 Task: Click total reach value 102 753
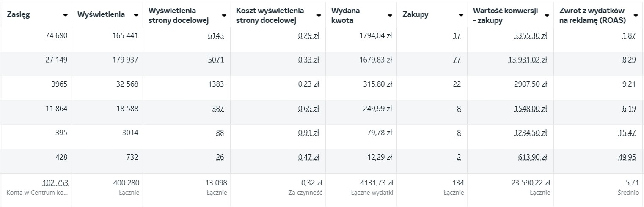[55, 183]
